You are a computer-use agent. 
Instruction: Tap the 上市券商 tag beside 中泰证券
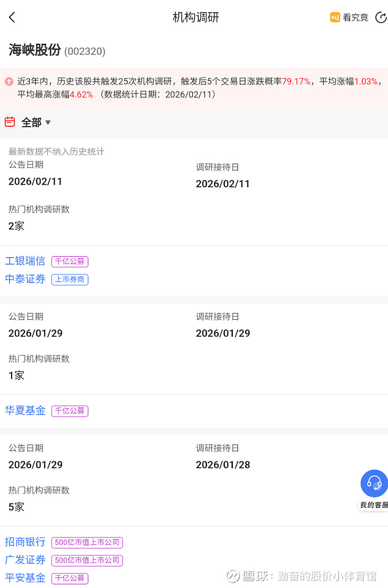coord(70,280)
